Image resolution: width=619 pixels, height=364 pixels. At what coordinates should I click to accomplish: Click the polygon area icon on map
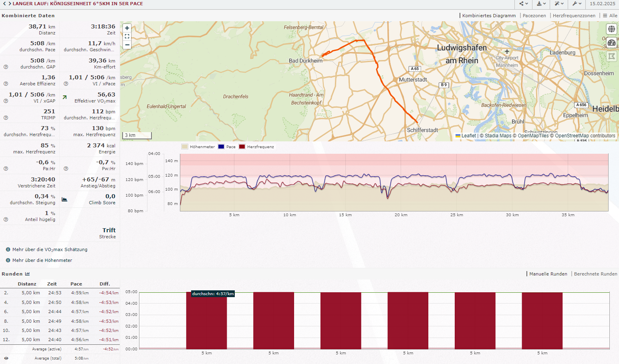tap(611, 56)
